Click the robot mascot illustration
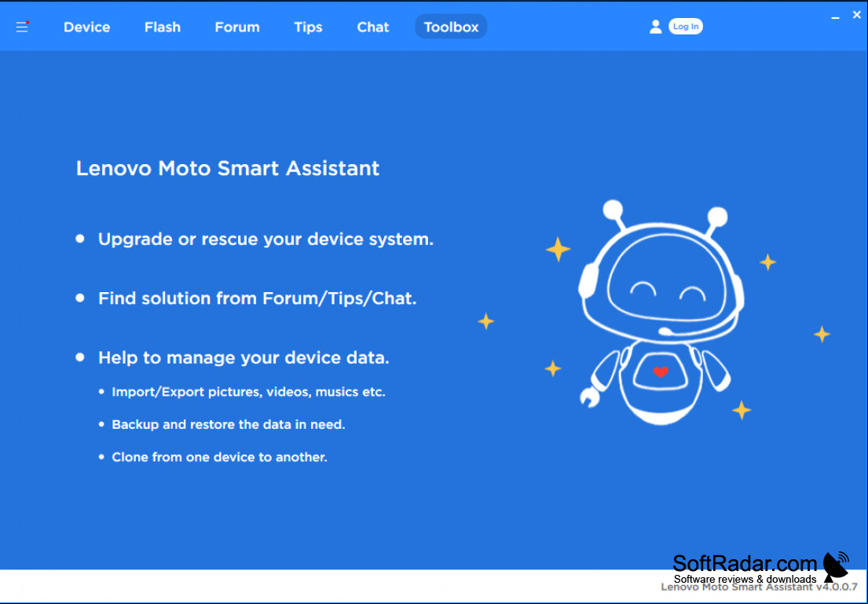868x604 pixels. pos(661,313)
